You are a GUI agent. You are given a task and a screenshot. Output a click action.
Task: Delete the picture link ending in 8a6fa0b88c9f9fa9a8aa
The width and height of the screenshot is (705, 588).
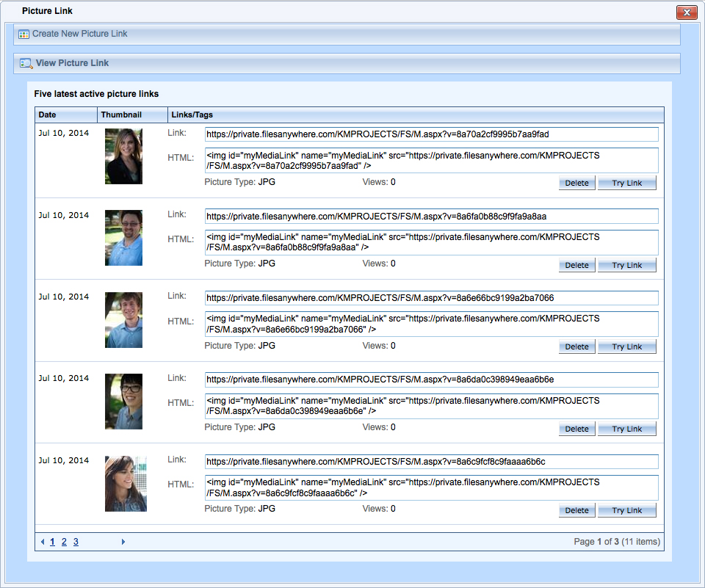pyautogui.click(x=577, y=265)
